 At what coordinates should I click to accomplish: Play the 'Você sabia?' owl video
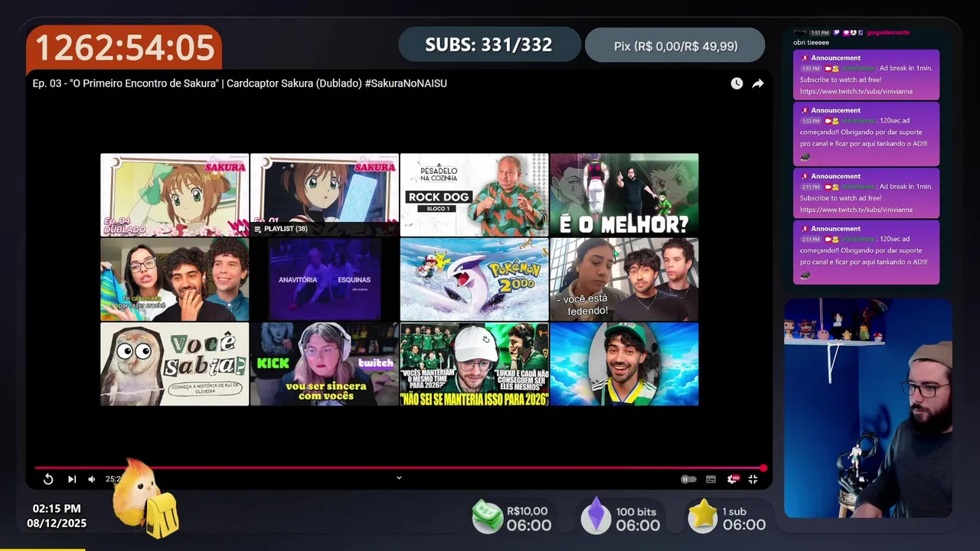click(175, 364)
